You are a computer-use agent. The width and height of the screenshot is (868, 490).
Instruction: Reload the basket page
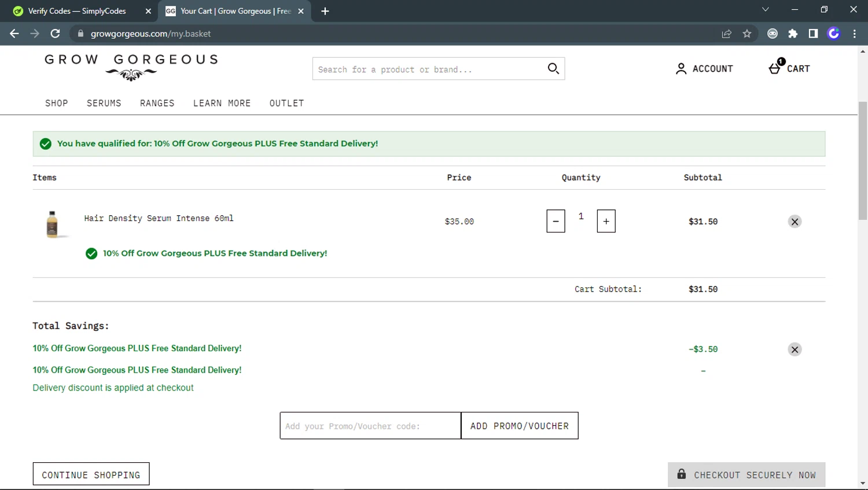click(55, 34)
